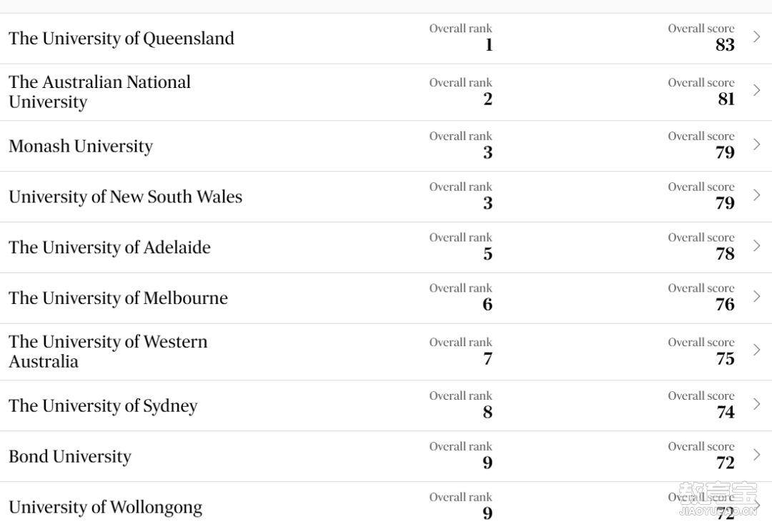
Task: Open the University of Adelaide row chevron
Action: 757,246
